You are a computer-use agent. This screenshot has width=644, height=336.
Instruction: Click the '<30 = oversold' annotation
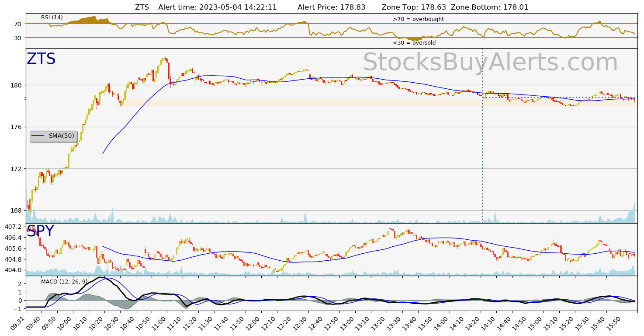pos(414,43)
